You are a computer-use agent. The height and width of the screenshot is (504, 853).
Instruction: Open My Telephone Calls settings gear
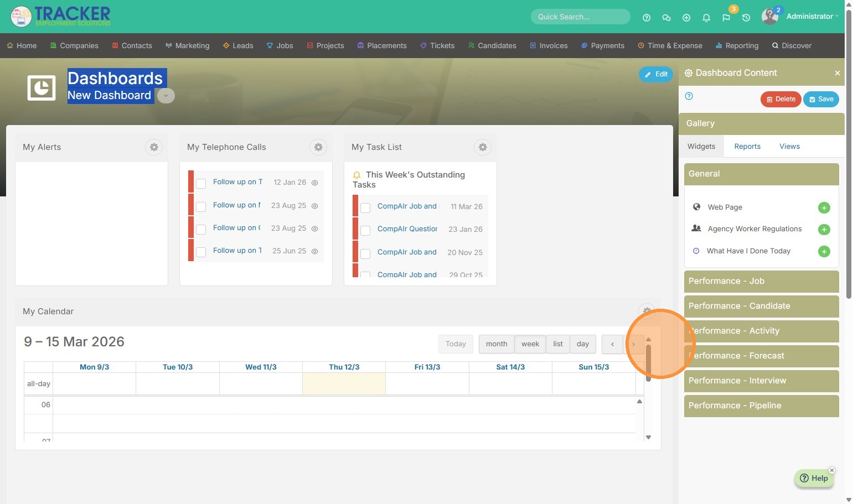point(318,147)
